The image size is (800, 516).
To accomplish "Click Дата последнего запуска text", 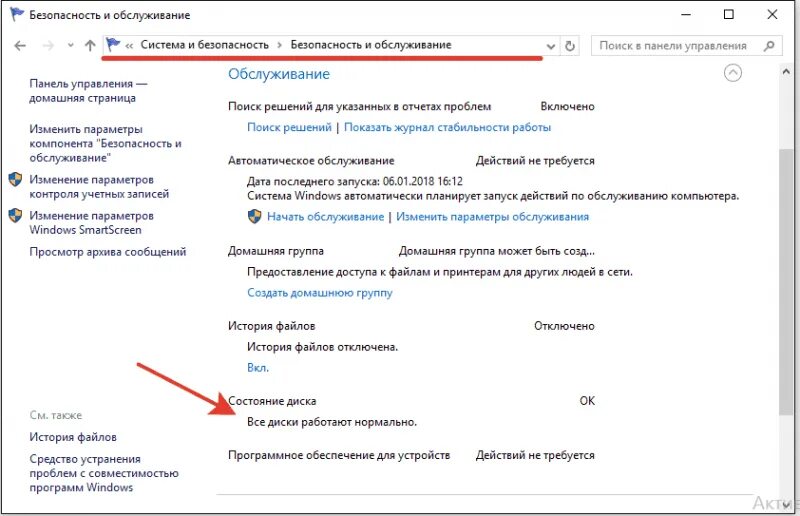I will pos(355,181).
